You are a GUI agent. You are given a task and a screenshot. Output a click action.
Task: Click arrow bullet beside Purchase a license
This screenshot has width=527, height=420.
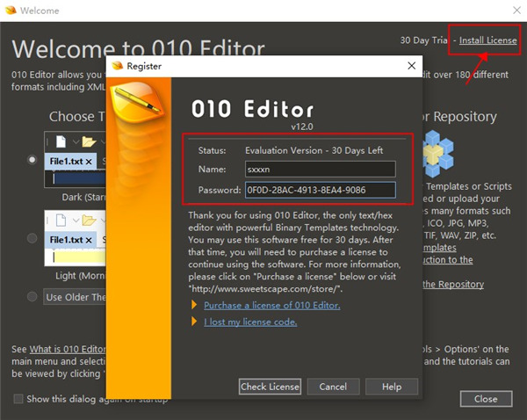tap(194, 305)
